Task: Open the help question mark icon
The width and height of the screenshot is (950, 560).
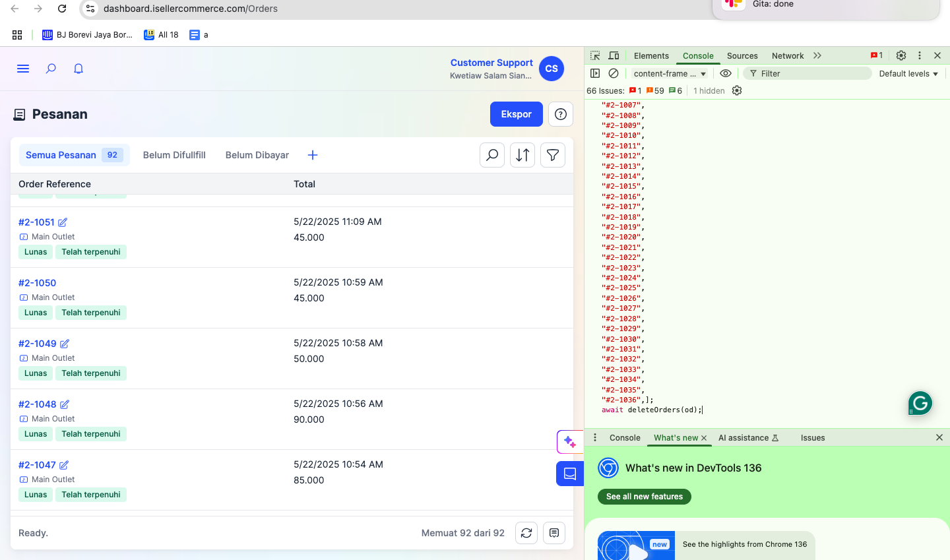Action: click(561, 114)
